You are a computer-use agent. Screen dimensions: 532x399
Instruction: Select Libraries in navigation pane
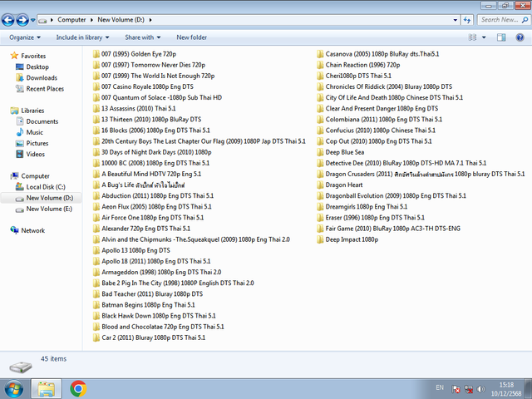pos(32,111)
